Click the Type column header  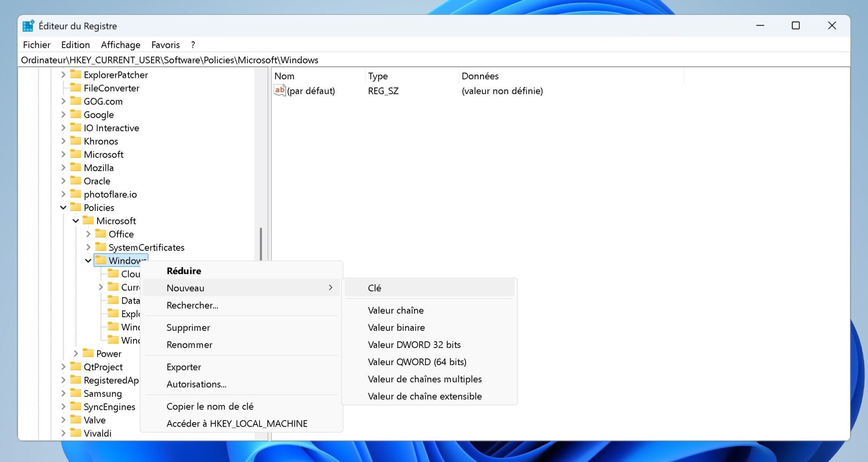pos(412,76)
